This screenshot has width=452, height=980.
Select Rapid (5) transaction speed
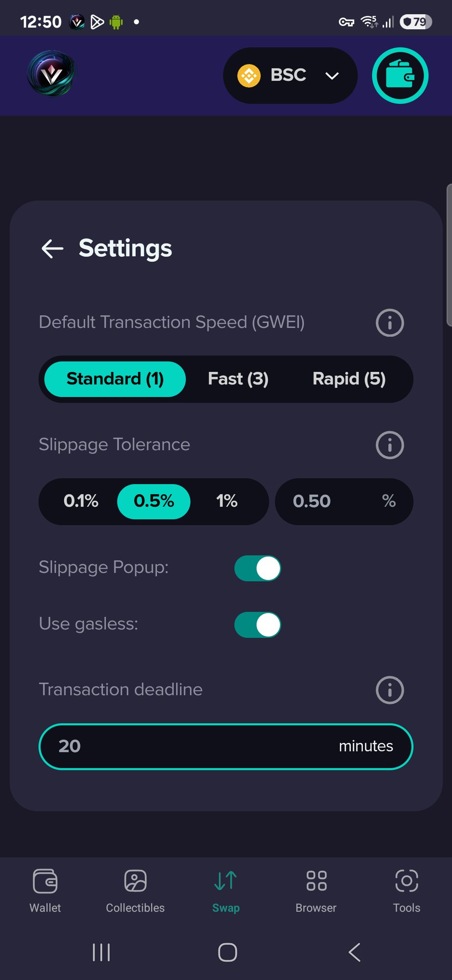click(x=349, y=379)
